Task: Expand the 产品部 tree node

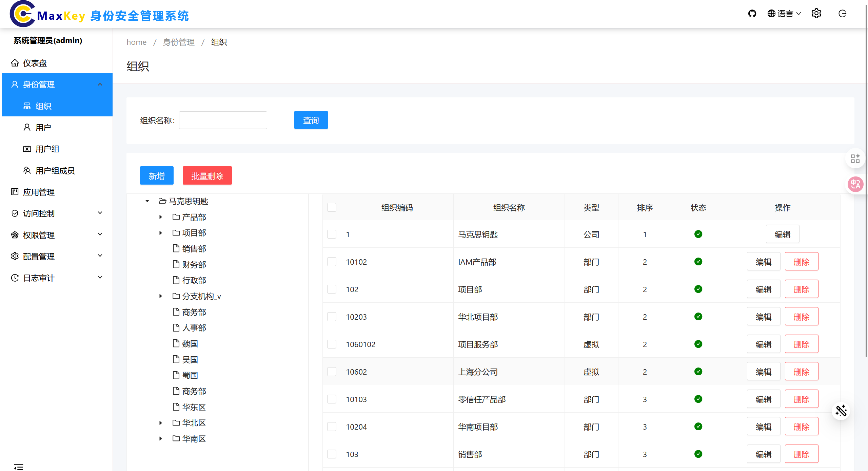Action: 161,217
